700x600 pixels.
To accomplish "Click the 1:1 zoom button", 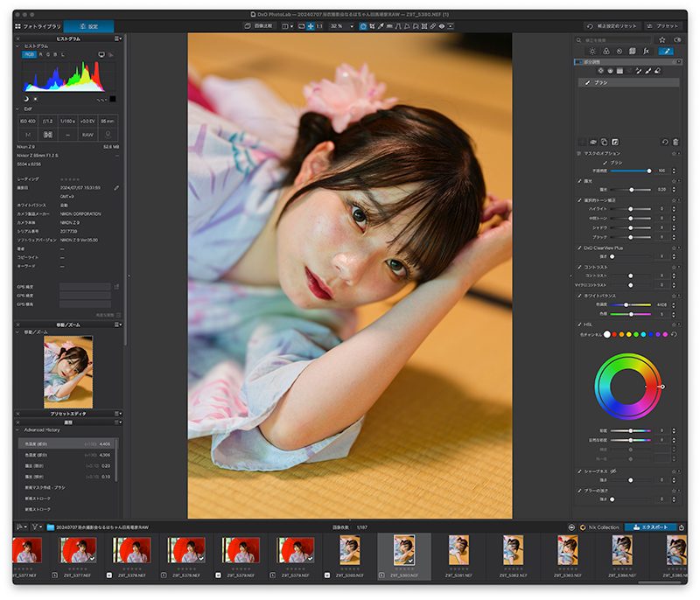I will (319, 26).
